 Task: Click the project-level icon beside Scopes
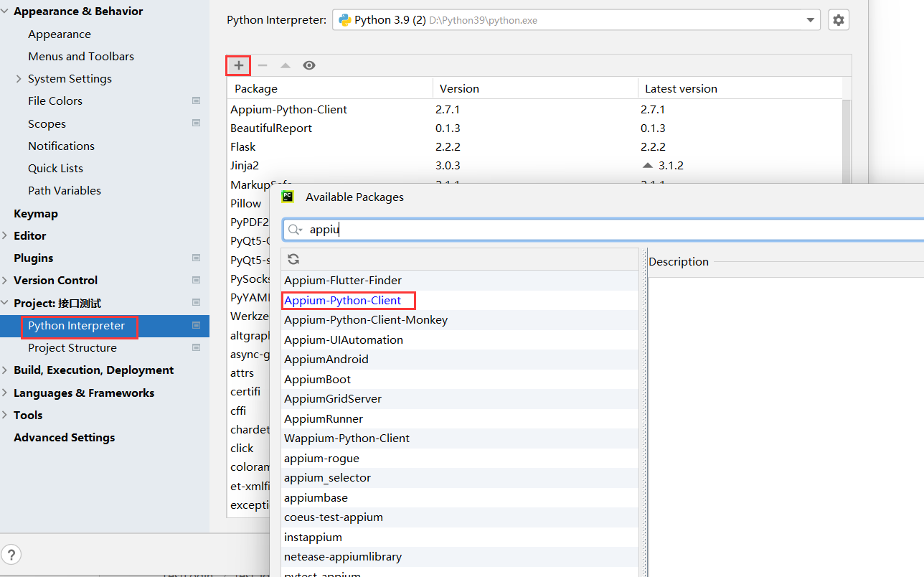click(197, 123)
